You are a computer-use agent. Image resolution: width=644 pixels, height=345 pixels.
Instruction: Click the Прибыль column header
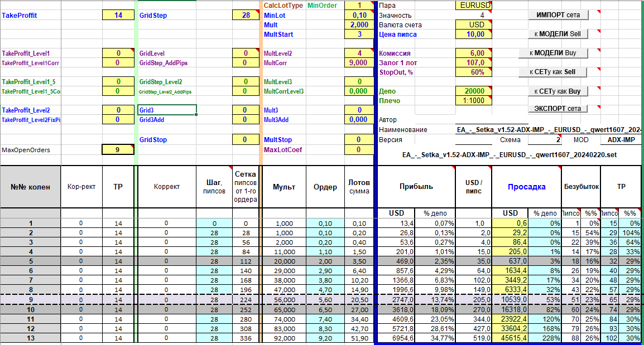[x=416, y=187]
